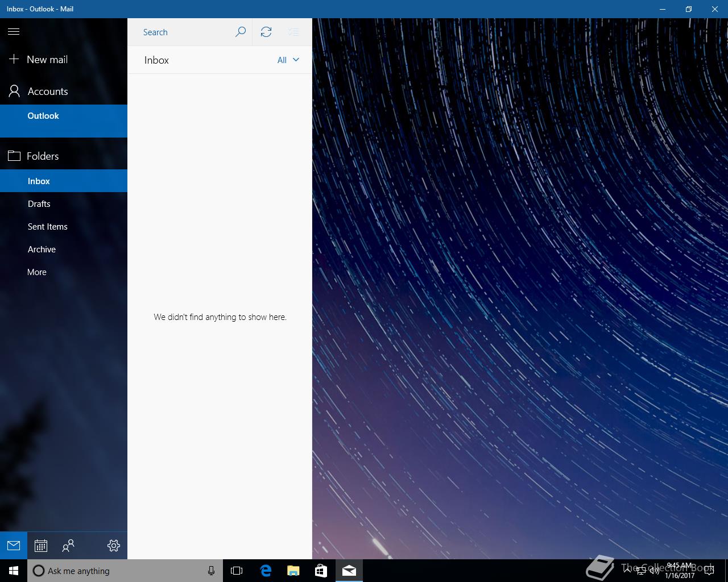The image size is (728, 582).
Task: Launch Microsoft Edge from taskbar
Action: (x=266, y=571)
